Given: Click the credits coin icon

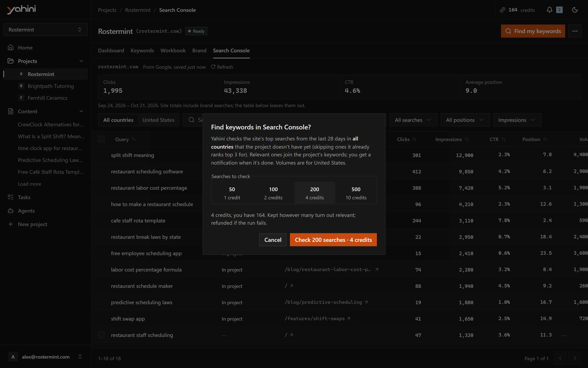Looking at the screenshot, I should (x=502, y=10).
